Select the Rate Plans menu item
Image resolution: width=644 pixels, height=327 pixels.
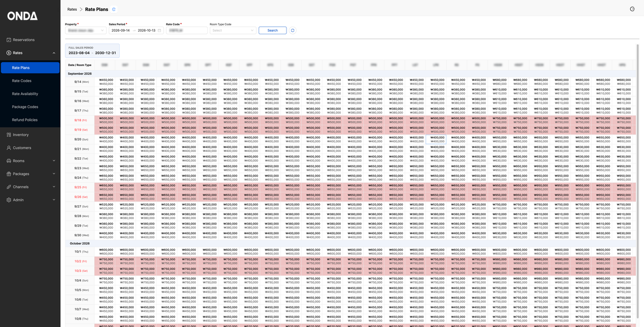pyautogui.click(x=30, y=68)
